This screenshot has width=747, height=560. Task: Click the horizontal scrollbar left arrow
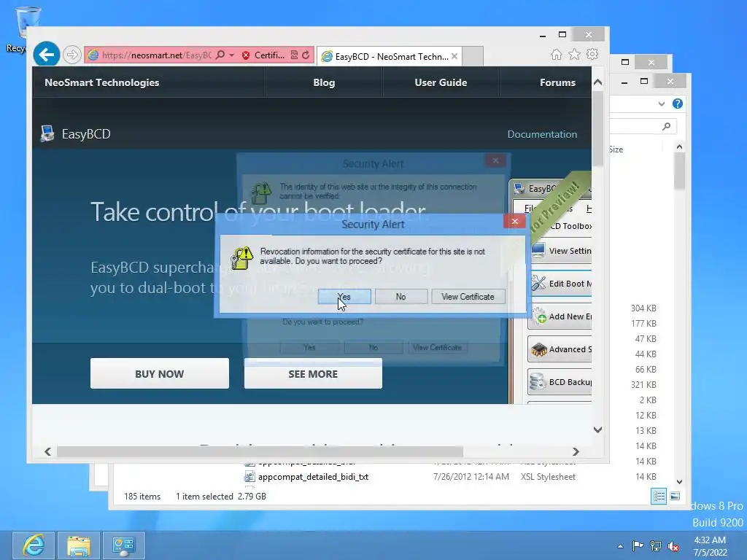47,451
